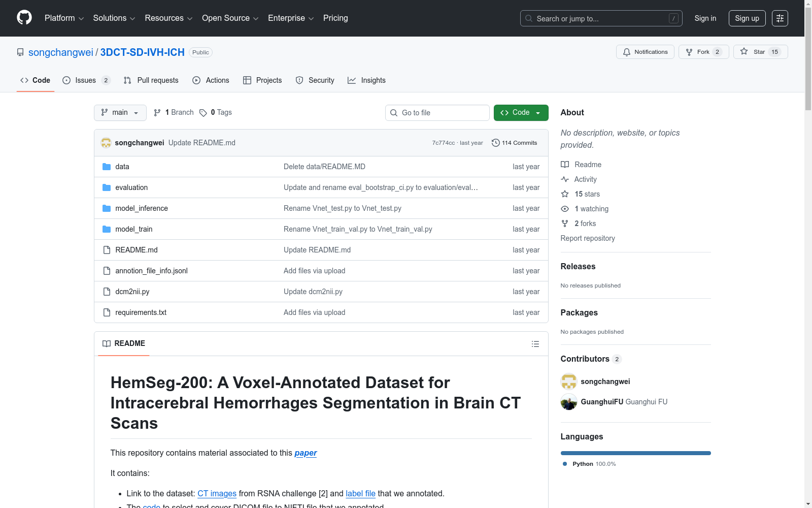Click GuanghuiFU contributor avatar
The image size is (812, 508).
click(x=569, y=402)
